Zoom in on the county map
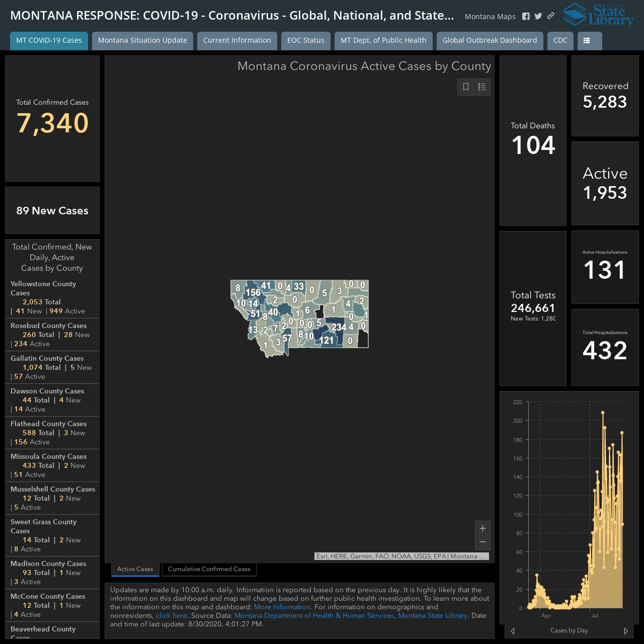This screenshot has height=644, width=644. click(x=482, y=528)
